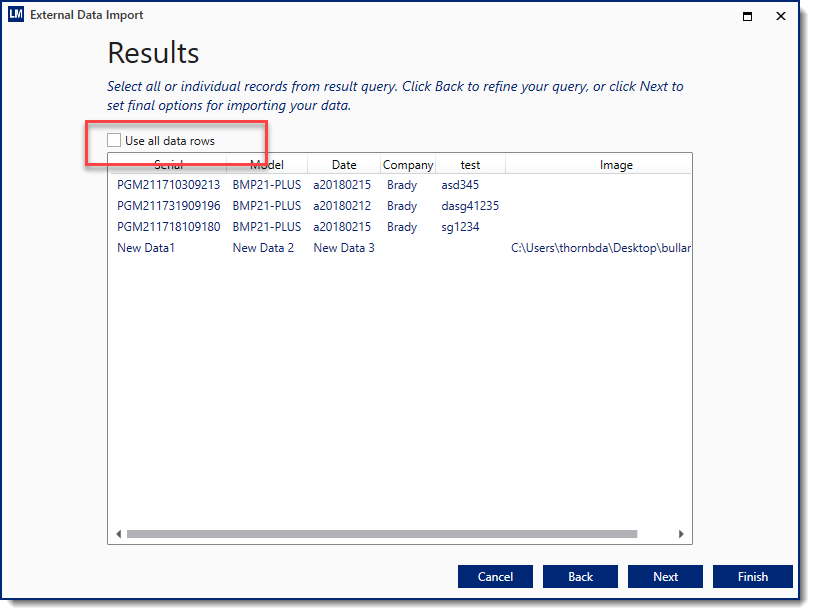Sort by the Serial column header
This screenshot has height=615, width=815.
(x=168, y=165)
